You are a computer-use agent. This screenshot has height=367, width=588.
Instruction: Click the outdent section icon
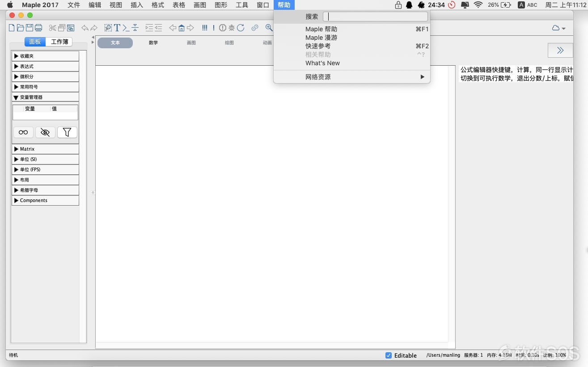pos(158,28)
